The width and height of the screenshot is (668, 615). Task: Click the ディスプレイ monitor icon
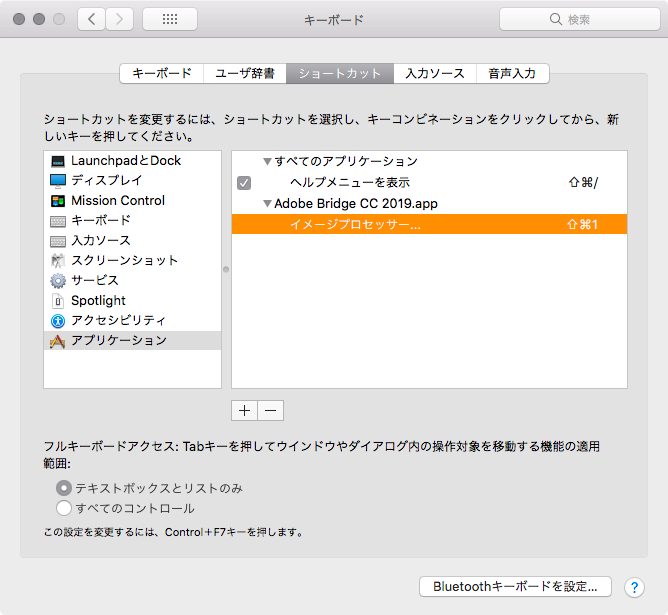coord(58,181)
